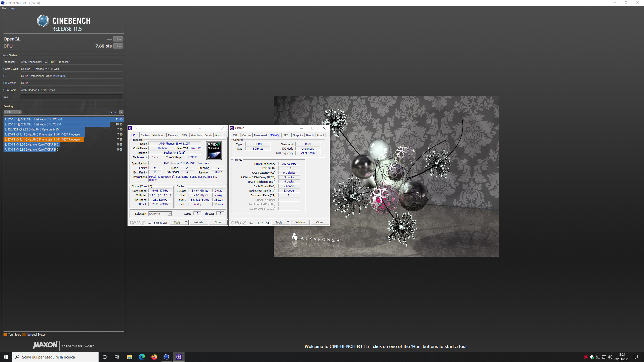Select the Core i7 860 ranking row

(63, 150)
